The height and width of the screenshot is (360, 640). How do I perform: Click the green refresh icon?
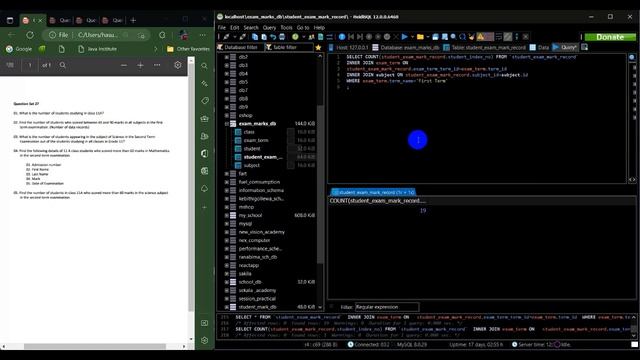pos(295,37)
